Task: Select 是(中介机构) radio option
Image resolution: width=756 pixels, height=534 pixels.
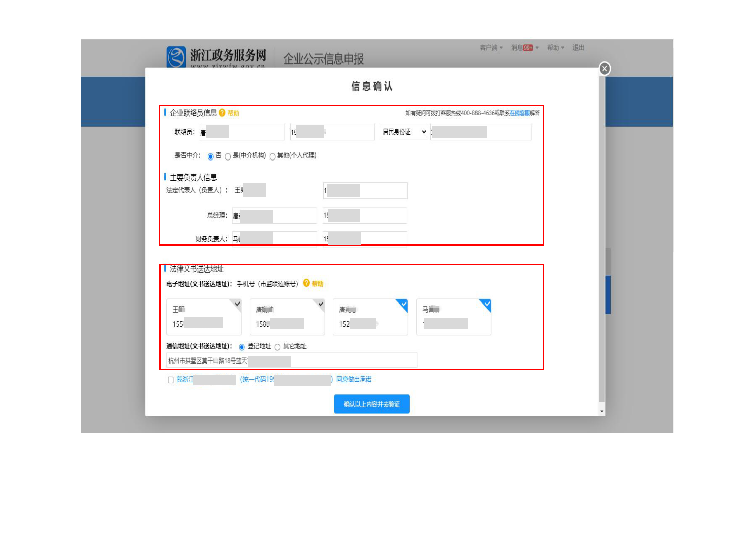Action: pyautogui.click(x=228, y=156)
